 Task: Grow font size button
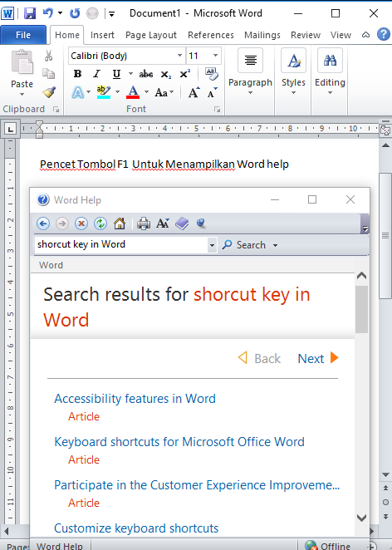tap(194, 92)
